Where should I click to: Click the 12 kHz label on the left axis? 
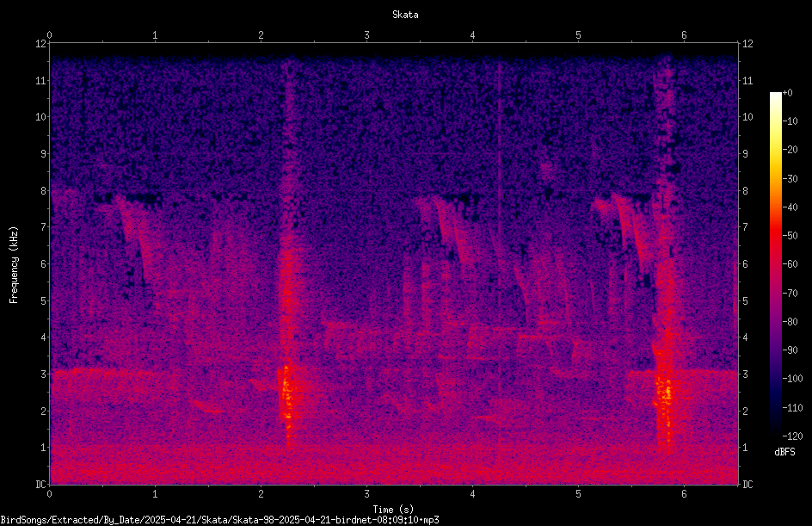[x=40, y=44]
